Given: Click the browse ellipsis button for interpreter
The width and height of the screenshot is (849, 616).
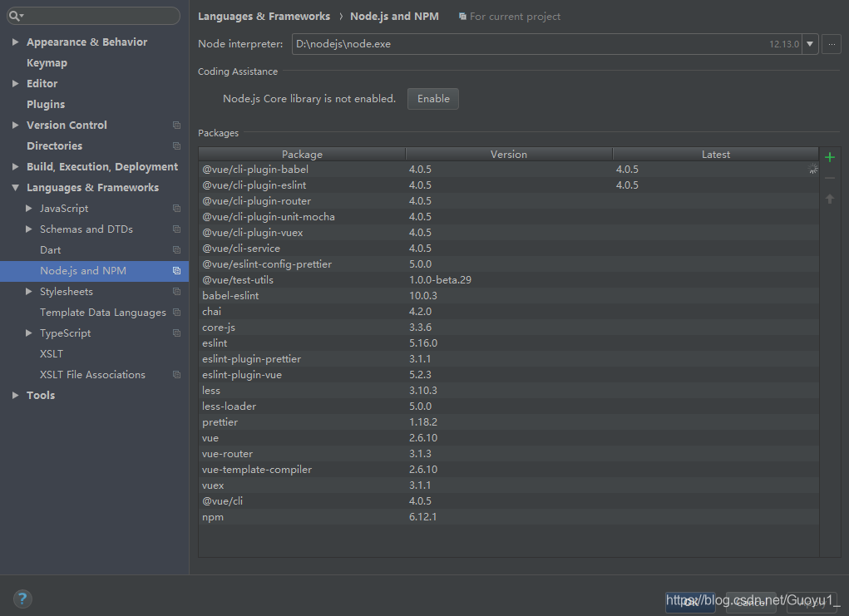Looking at the screenshot, I should point(832,44).
